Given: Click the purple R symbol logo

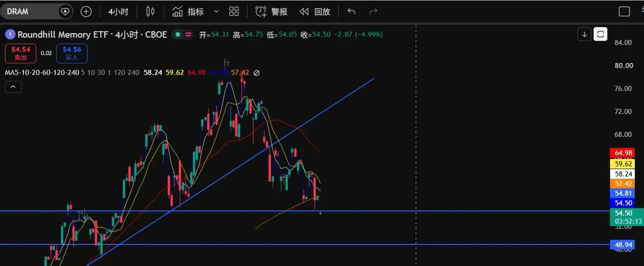Looking at the screenshot, I should tap(10, 34).
